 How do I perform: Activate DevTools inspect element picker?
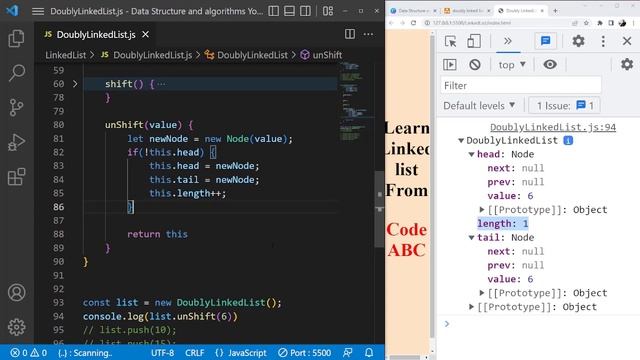[451, 41]
